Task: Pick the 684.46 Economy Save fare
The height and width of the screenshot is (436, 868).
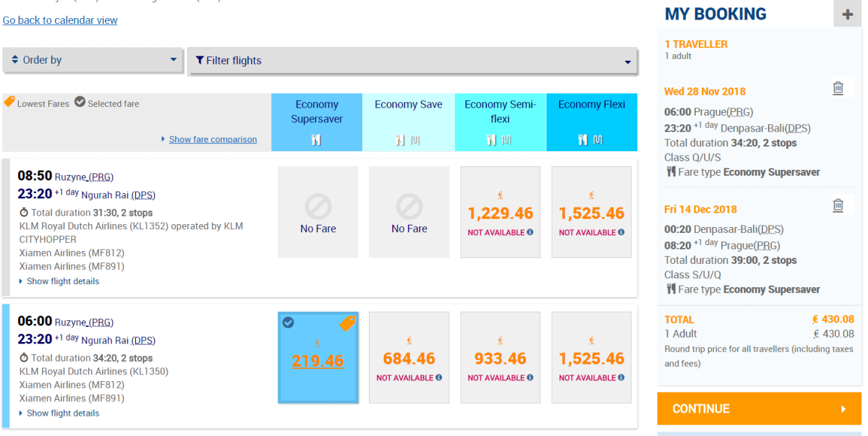Action: click(x=409, y=359)
